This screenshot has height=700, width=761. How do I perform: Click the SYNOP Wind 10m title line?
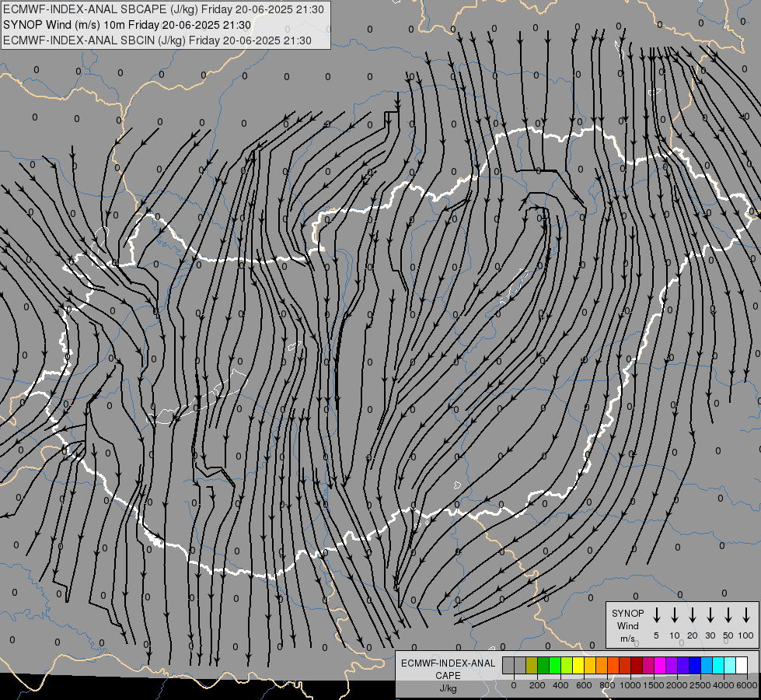(x=127, y=25)
